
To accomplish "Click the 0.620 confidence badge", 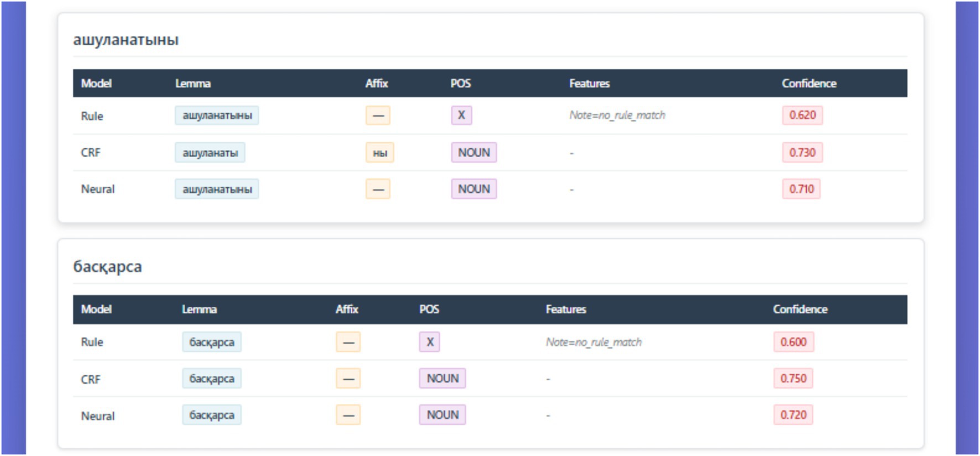I will click(802, 115).
